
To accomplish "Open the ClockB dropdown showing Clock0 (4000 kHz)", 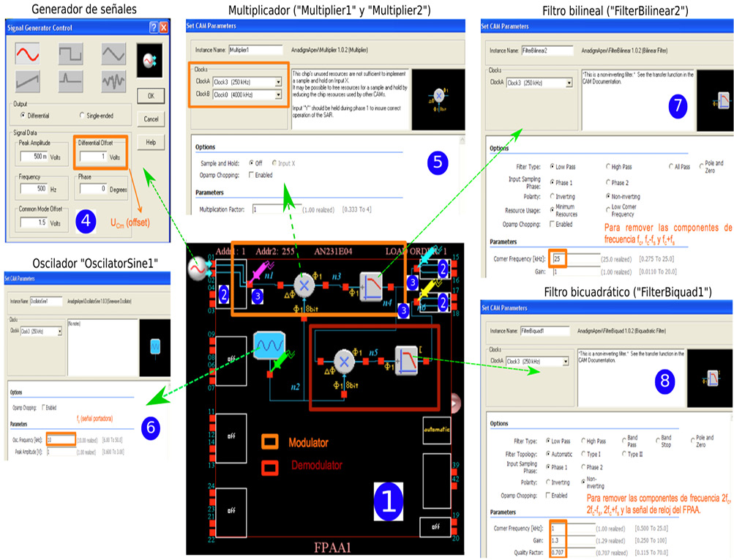I will pos(277,94).
